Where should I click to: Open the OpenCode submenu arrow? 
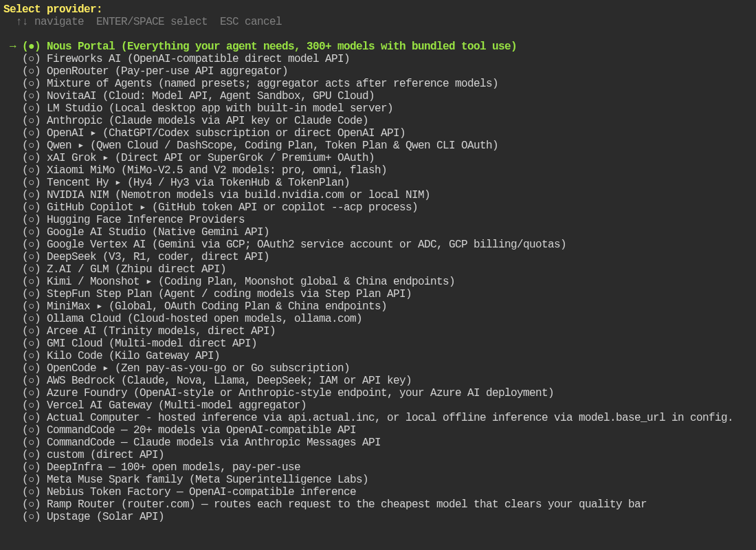pos(106,368)
